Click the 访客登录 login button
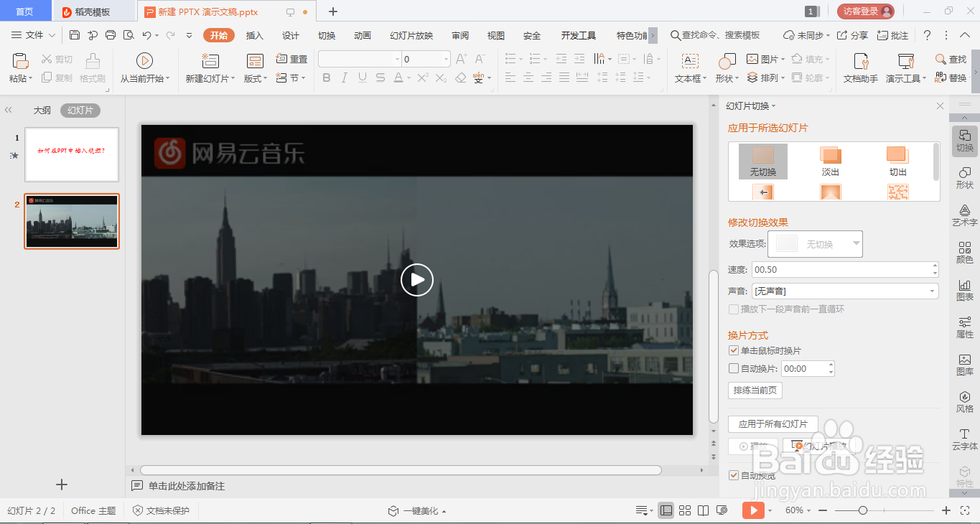 (866, 11)
